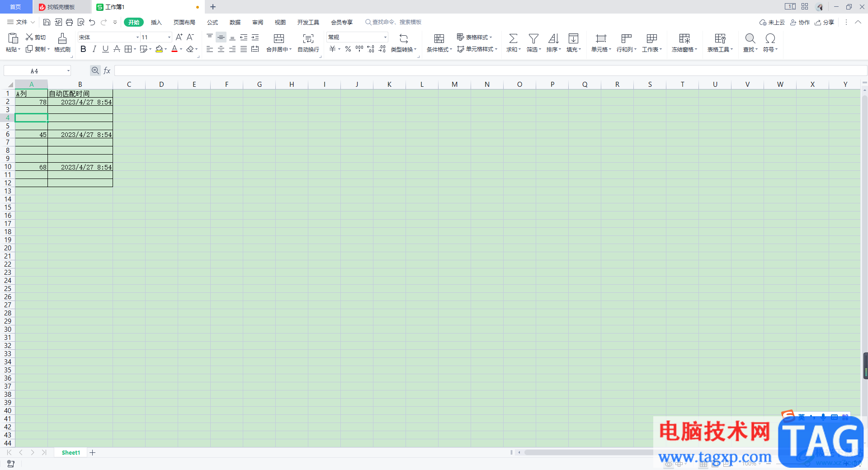Switch to the 页面布局 Page Layout tab

(184, 22)
